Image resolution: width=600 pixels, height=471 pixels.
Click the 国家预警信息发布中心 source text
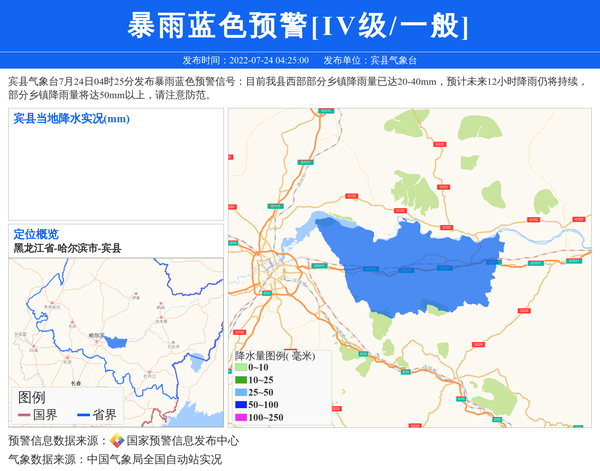pos(183,441)
